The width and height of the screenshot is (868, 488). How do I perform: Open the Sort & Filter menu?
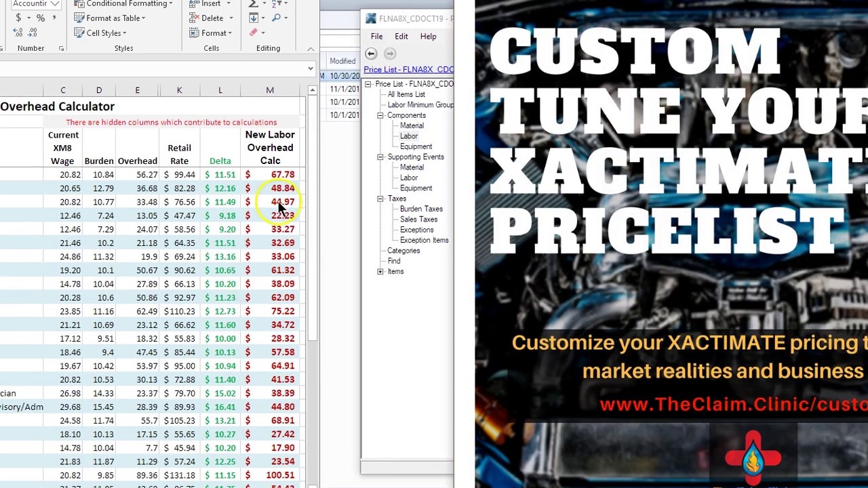click(x=279, y=3)
